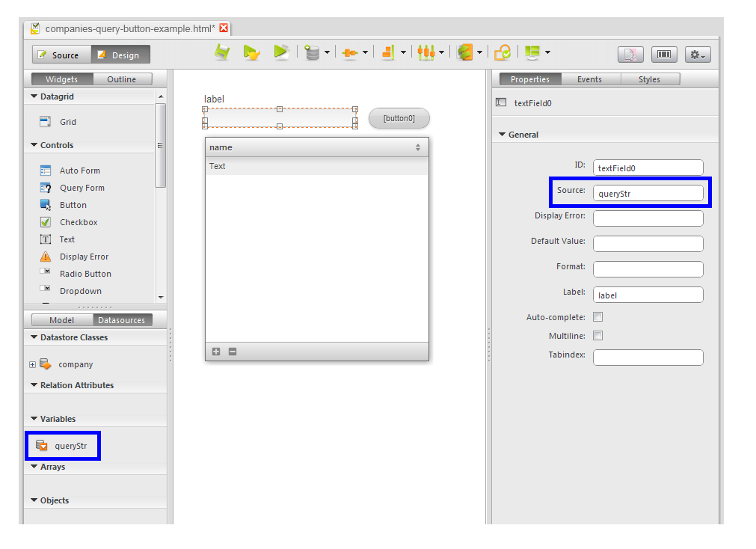This screenshot has width=756, height=549.
Task: Collapse the General properties section
Action: pos(503,135)
